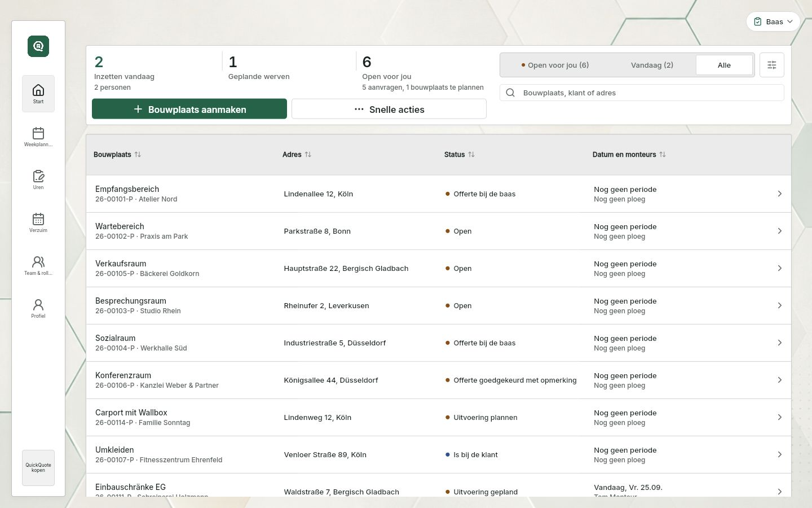812x508 pixels.
Task: Click the Umkleiden site name
Action: [114, 450]
